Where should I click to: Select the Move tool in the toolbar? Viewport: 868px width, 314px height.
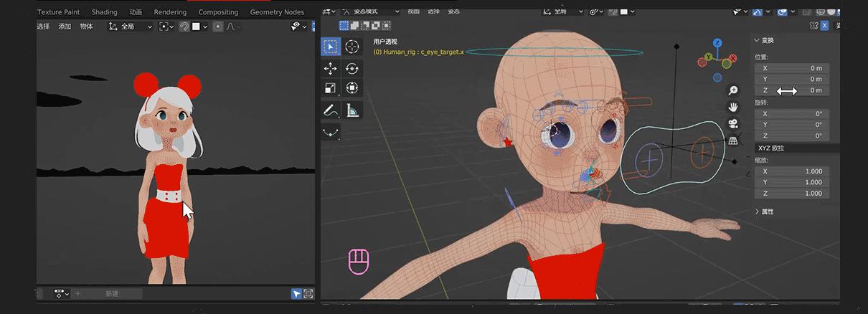point(330,68)
